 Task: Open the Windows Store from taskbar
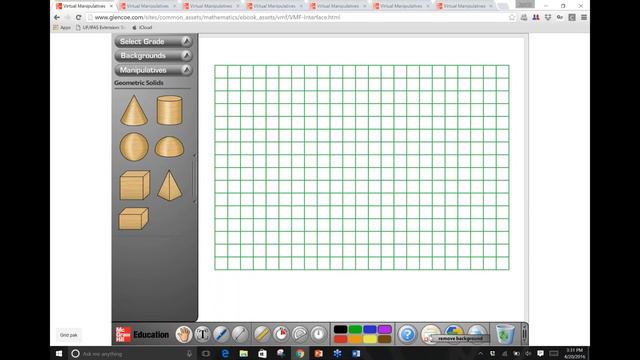pyautogui.click(x=262, y=353)
